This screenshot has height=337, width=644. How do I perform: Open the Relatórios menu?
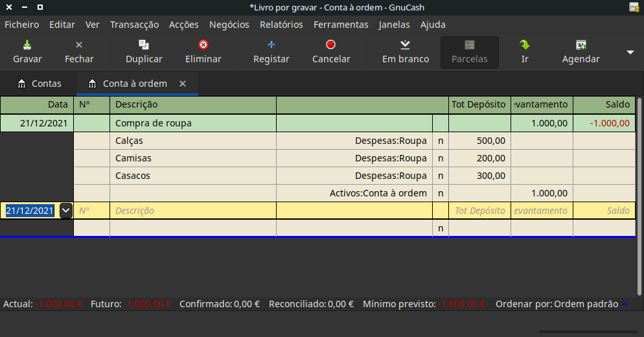281,25
